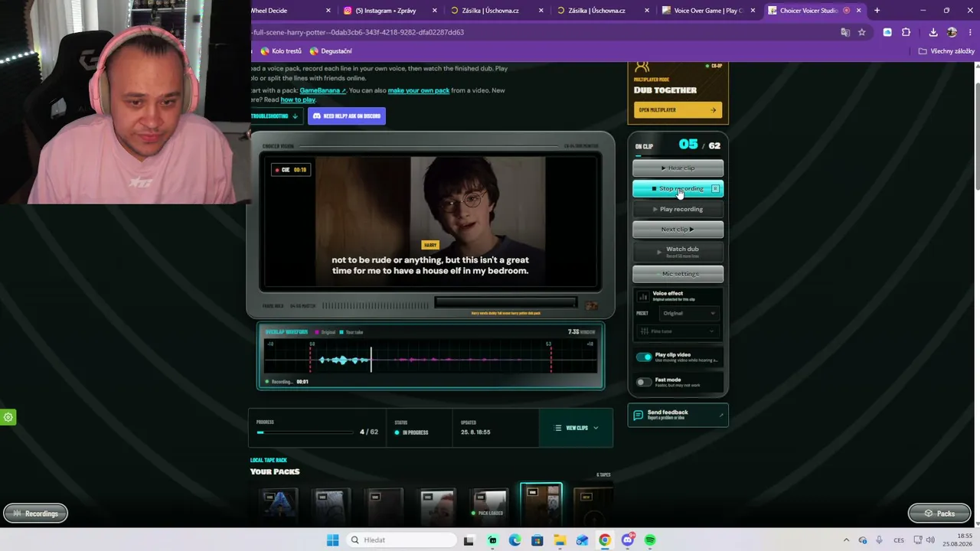The height and width of the screenshot is (551, 980).
Task: Open Task View on the taskbar
Action: point(469,540)
